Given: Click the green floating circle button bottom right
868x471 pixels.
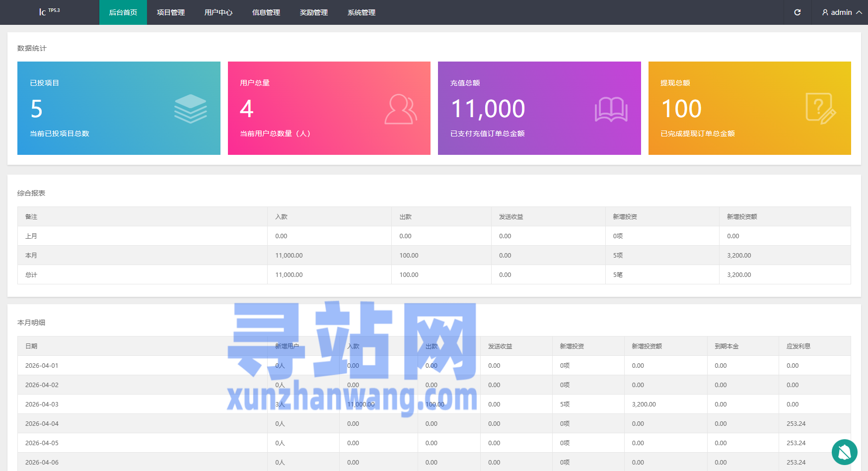Looking at the screenshot, I should point(844,452).
